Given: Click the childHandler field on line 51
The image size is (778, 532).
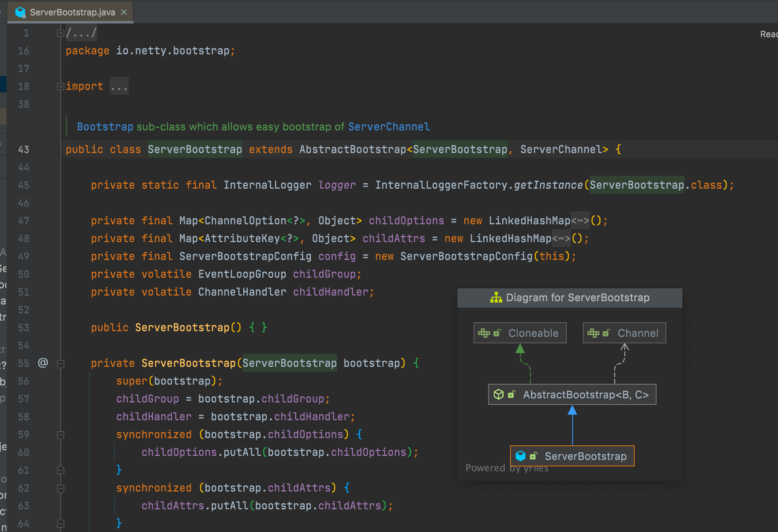Looking at the screenshot, I should tap(331, 292).
